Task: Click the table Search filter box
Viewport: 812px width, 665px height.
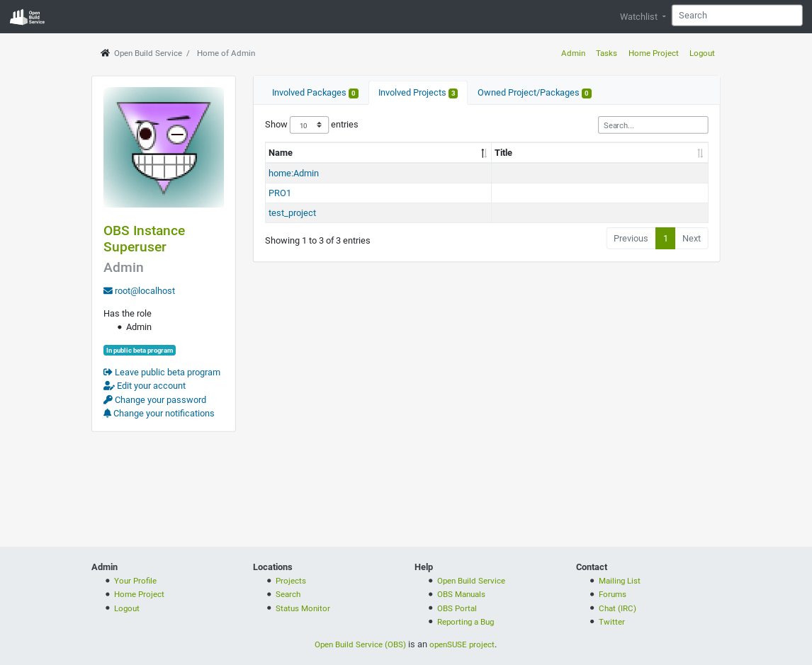Action: [653, 125]
